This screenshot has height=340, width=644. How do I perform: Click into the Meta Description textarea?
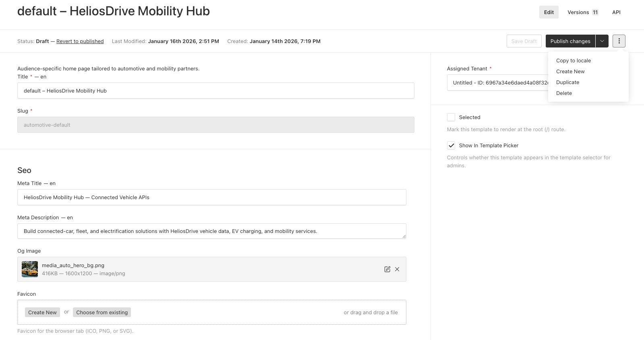coord(212,231)
